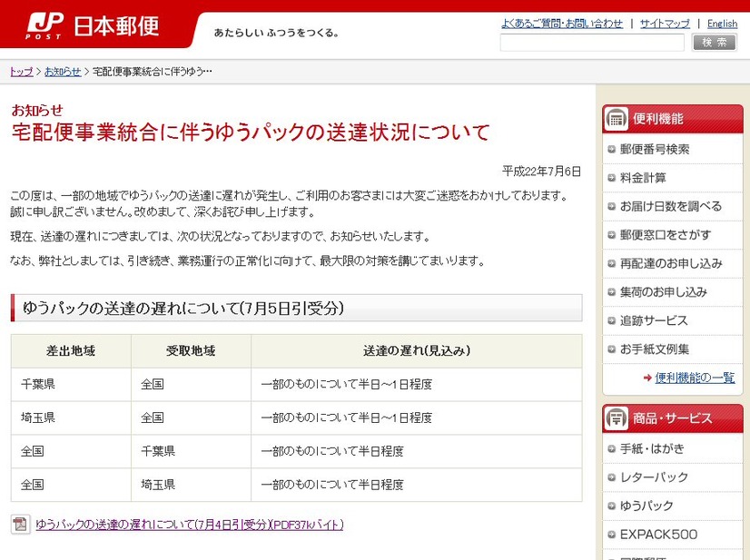Open レターパック under 商品・サービス
Image resolution: width=750 pixels, height=560 pixels.
[x=654, y=477]
